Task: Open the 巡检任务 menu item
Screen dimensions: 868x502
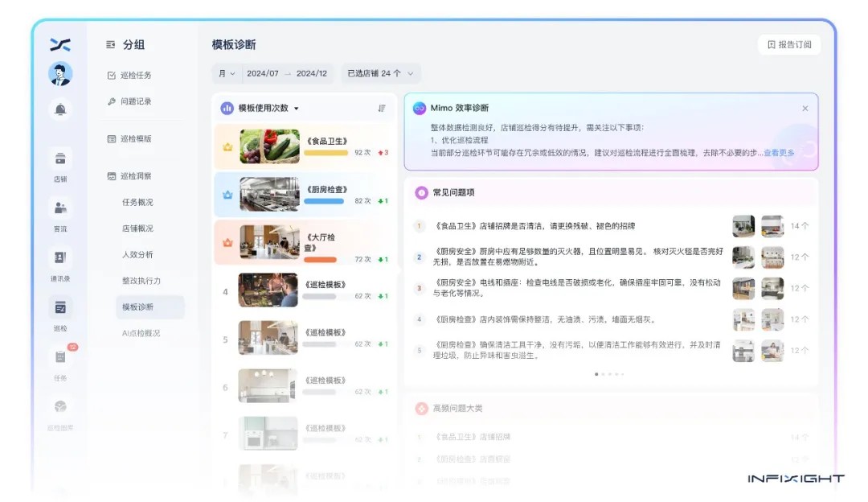Action: point(129,76)
